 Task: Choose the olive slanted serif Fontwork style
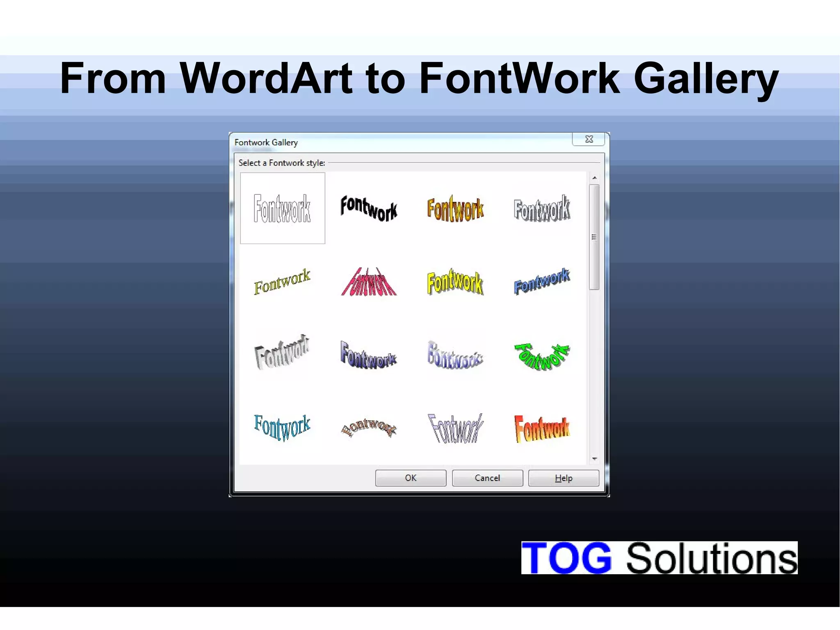click(282, 282)
